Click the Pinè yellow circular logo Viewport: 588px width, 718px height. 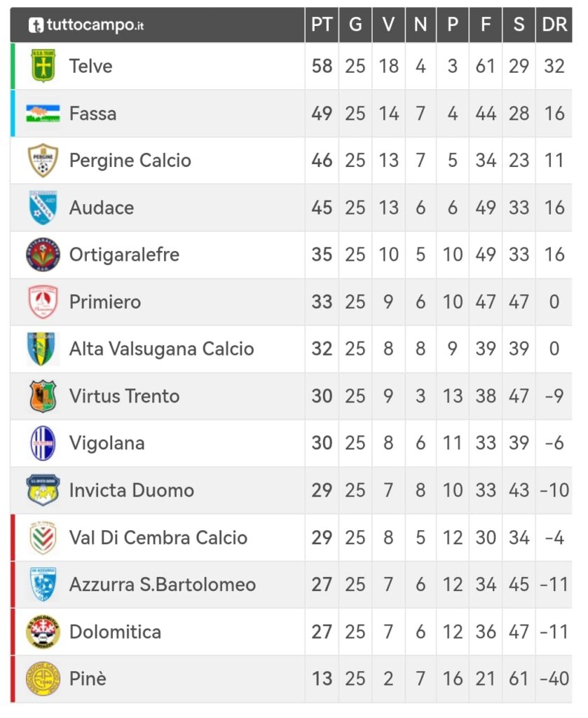coord(43,679)
